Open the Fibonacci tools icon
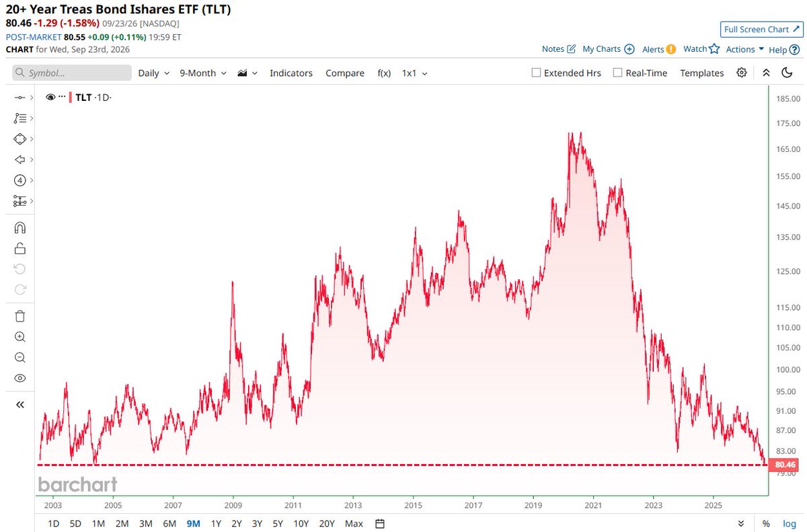The height and width of the screenshot is (532, 807). [20, 118]
